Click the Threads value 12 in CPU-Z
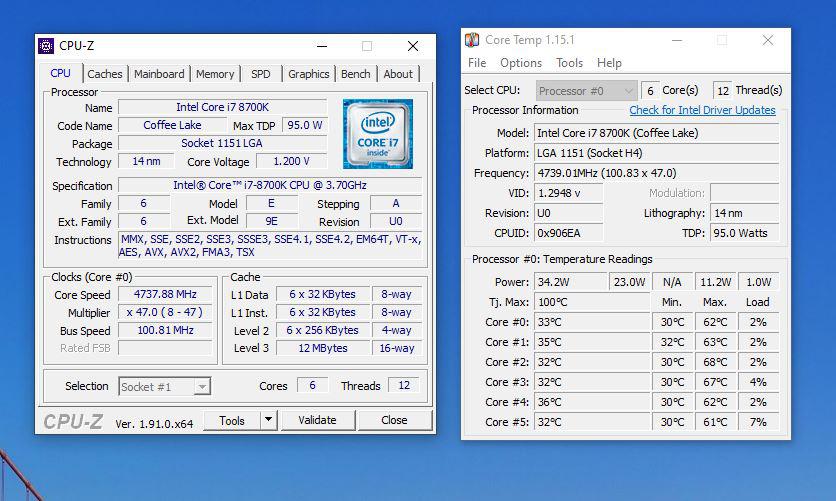 coord(404,385)
